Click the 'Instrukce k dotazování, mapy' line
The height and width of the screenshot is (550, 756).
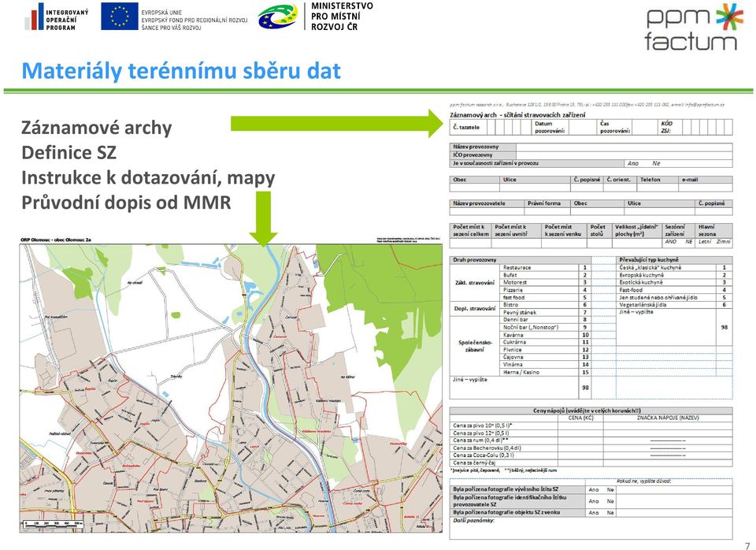pos(148,177)
